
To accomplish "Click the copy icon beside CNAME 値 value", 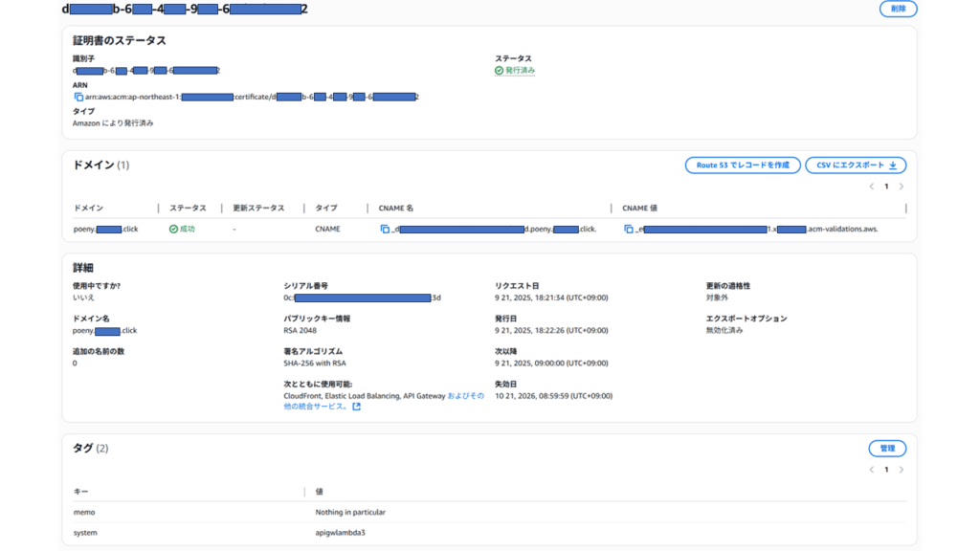I will (x=629, y=230).
